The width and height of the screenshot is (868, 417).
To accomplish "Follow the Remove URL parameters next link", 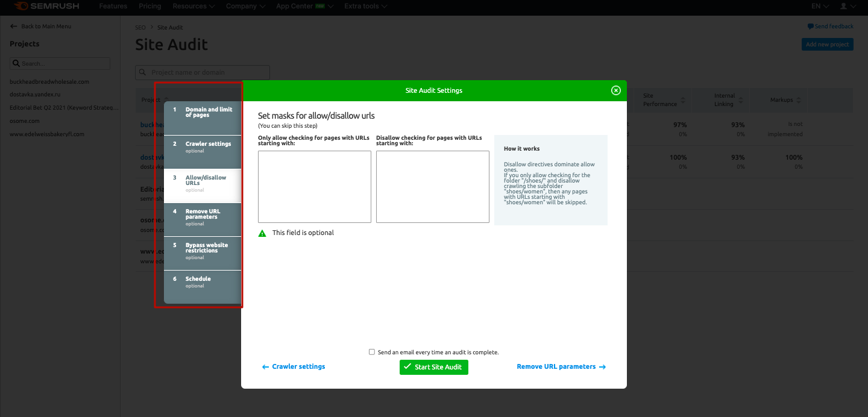I will [x=561, y=366].
